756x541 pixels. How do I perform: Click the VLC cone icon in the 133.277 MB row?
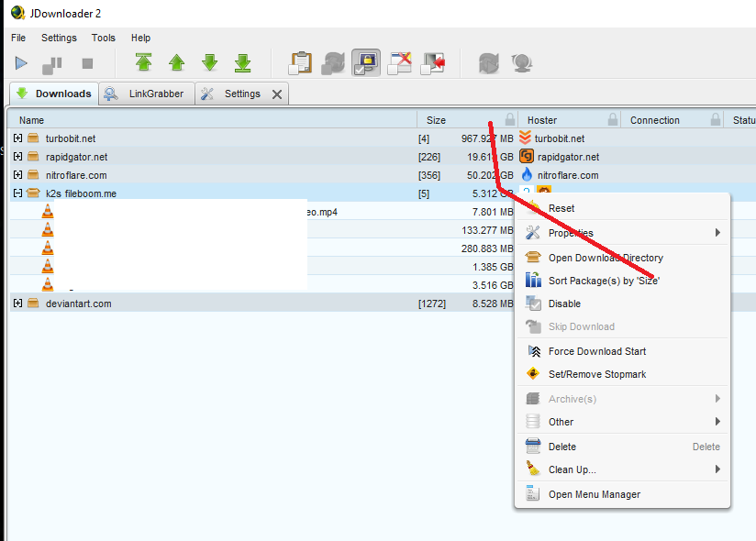click(48, 229)
